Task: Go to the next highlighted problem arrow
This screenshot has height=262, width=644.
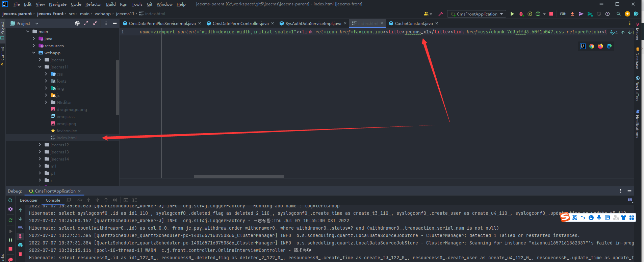Action: [630, 32]
